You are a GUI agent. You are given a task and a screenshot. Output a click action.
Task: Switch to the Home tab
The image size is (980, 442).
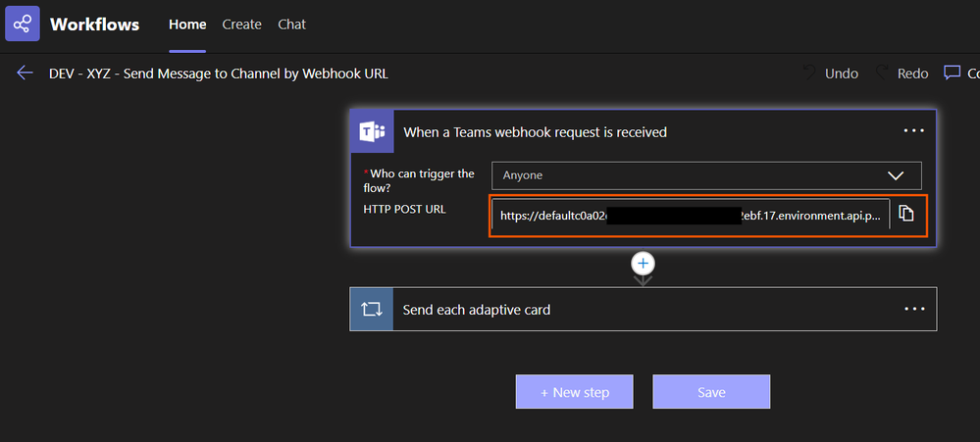tap(187, 25)
